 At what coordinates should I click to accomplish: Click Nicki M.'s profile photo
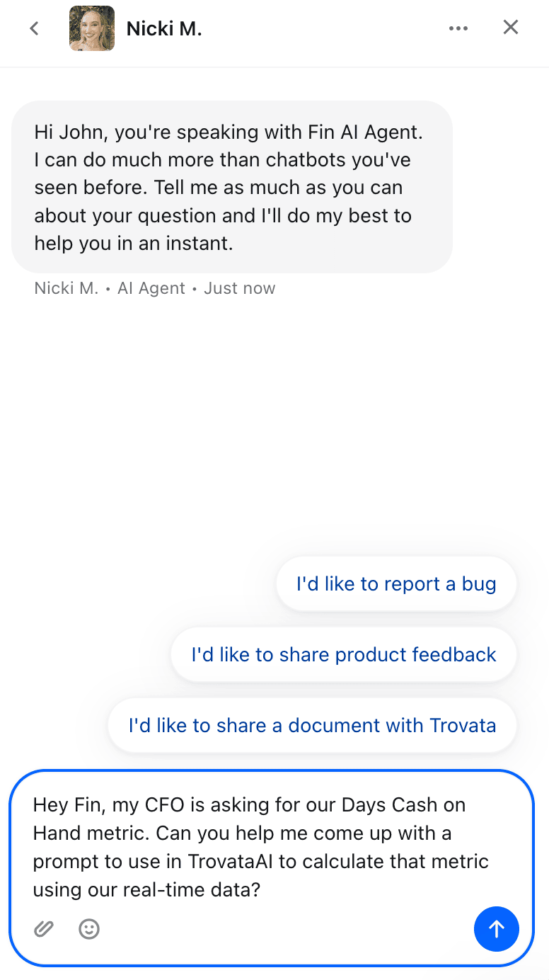coord(92,28)
